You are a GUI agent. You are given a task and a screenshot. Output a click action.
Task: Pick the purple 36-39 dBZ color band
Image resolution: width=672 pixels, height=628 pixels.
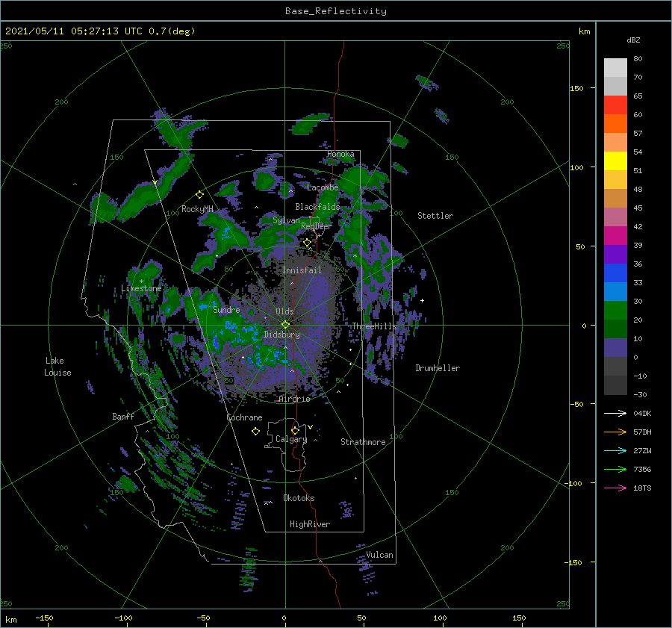pos(615,254)
